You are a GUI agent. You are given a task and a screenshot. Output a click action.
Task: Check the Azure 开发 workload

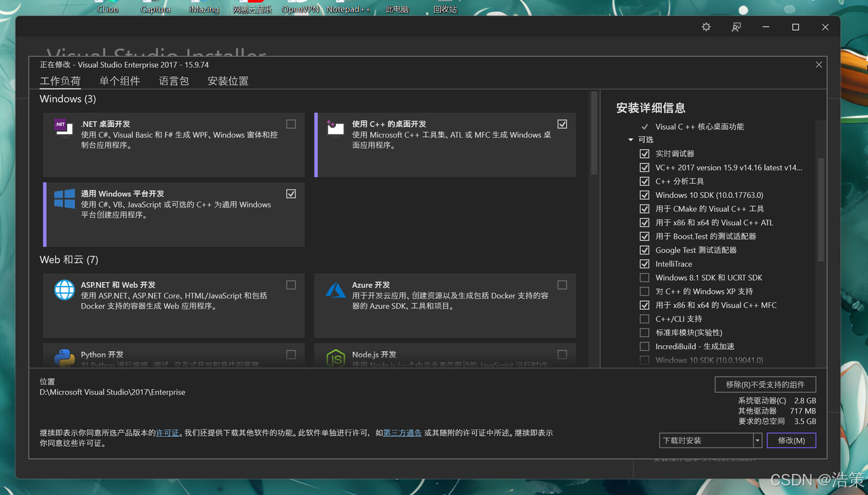click(x=562, y=285)
